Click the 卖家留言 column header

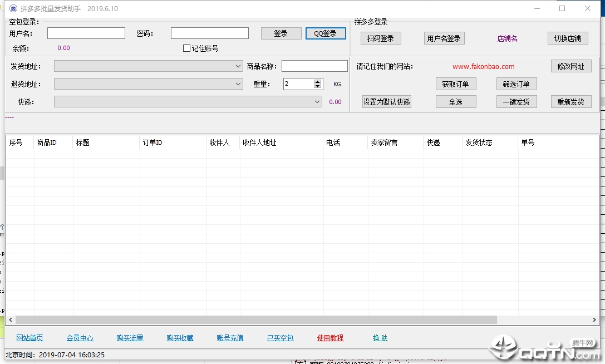tap(396, 142)
